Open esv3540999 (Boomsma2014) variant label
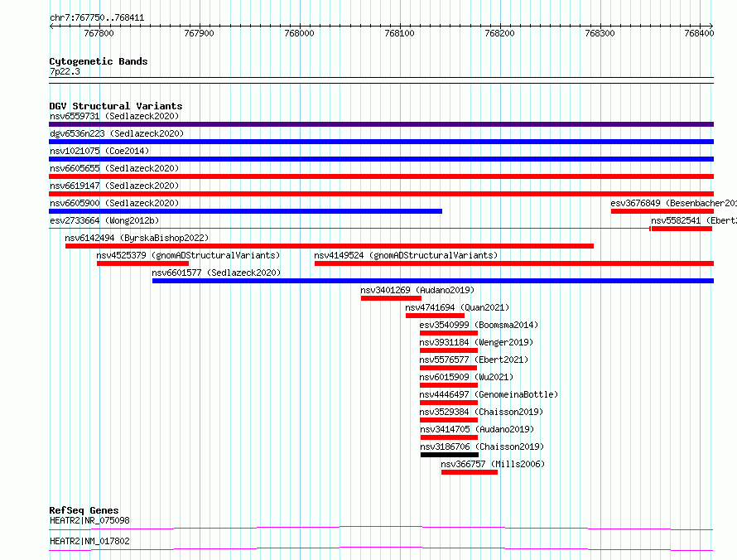The height and width of the screenshot is (560, 737). click(x=479, y=325)
